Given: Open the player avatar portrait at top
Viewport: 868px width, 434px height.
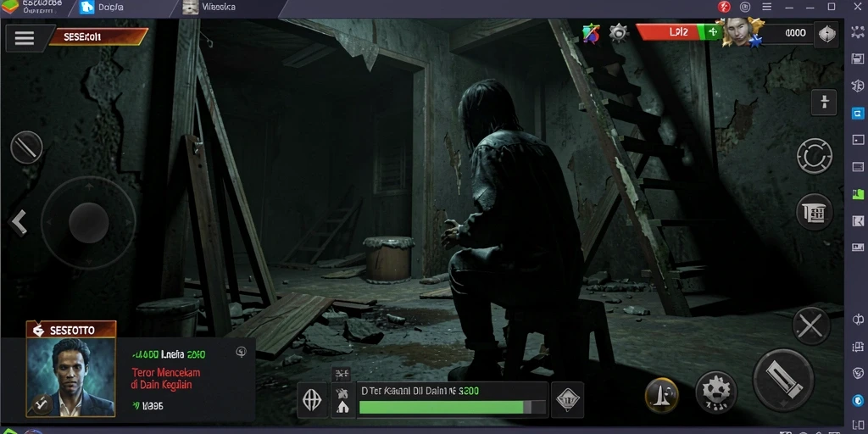Looking at the screenshot, I should (742, 32).
